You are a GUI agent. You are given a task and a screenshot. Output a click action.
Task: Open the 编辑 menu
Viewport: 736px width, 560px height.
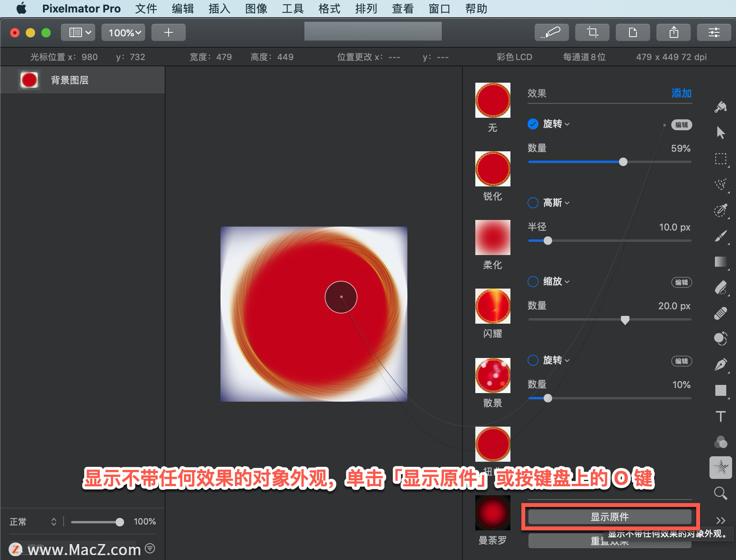(183, 9)
